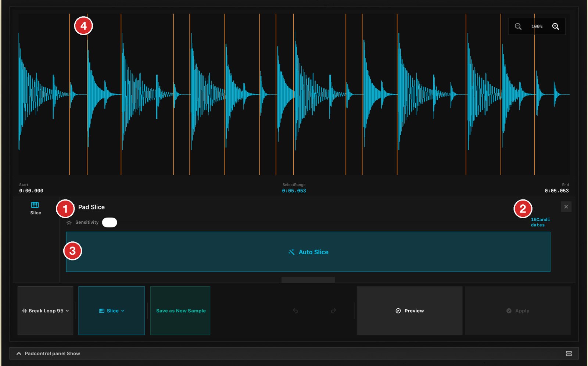The image size is (588, 366).
Task: Click the Sensitivity sun icon
Action: click(69, 222)
